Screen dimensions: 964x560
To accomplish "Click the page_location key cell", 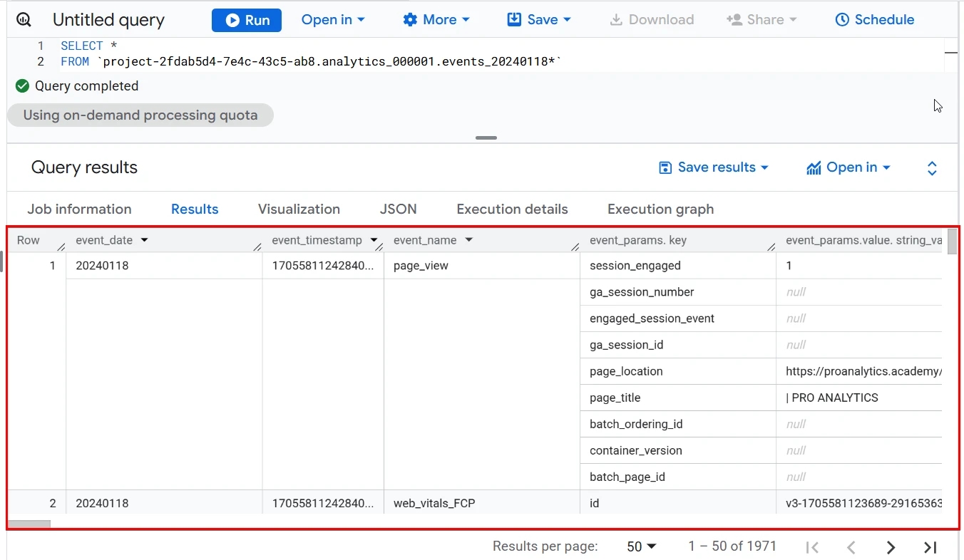I will (x=678, y=371).
